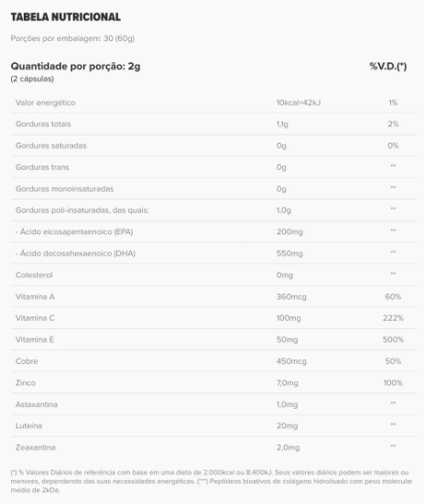Click the Gorduras saturadas row
The width and height of the screenshot is (424, 504).
(x=213, y=145)
